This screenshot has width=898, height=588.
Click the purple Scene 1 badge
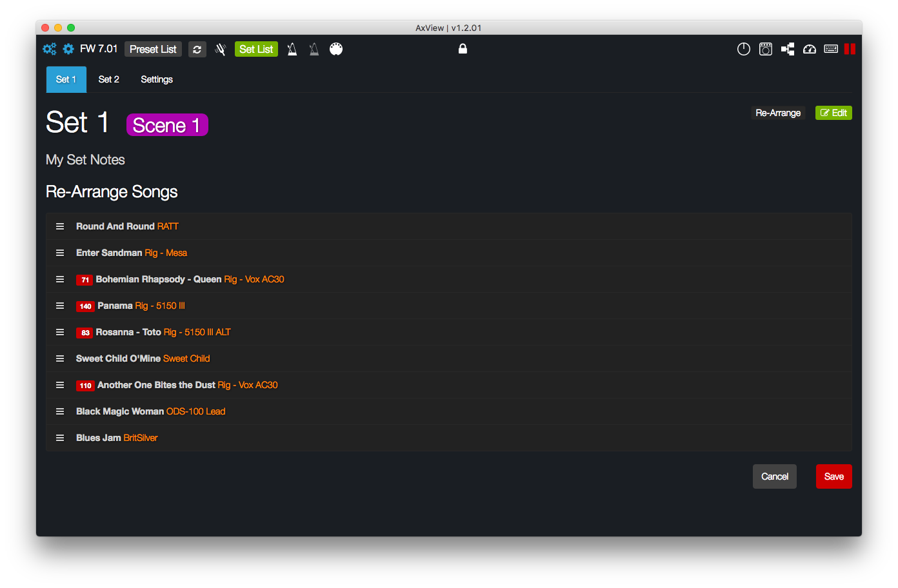pyautogui.click(x=167, y=125)
